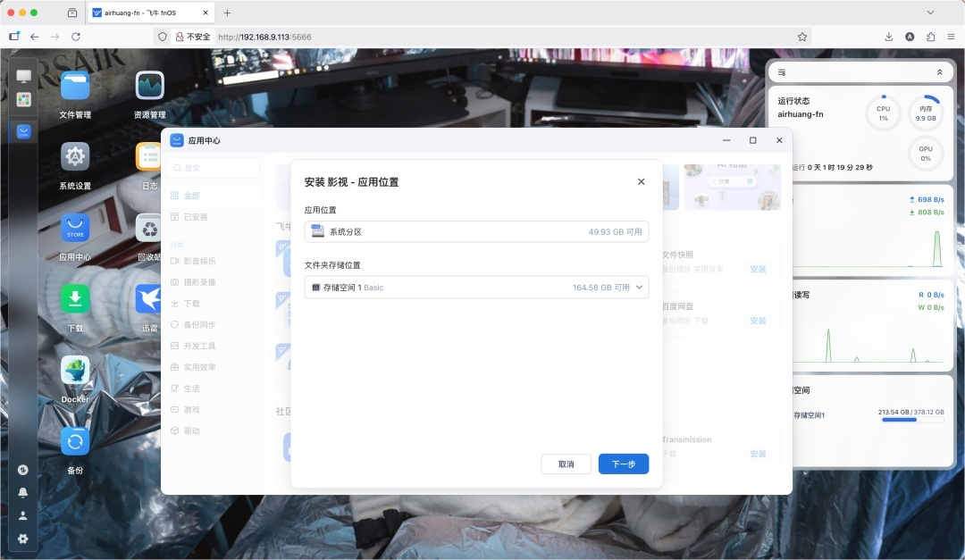
Task: Open the app grid launcher in the dock
Action: tap(23, 100)
